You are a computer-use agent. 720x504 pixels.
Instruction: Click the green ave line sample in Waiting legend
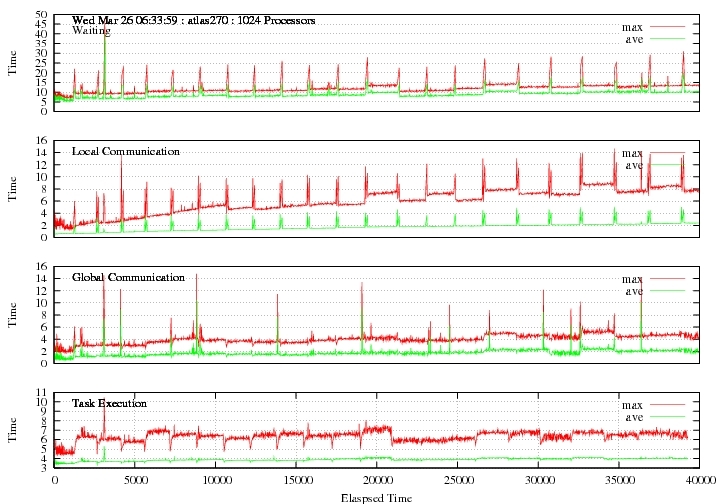667,39
